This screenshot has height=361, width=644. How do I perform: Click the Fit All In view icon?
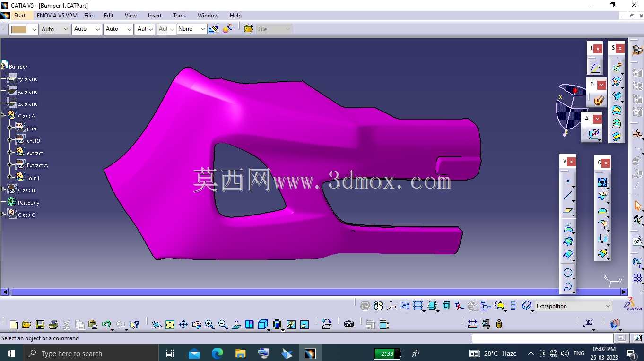[170, 325]
